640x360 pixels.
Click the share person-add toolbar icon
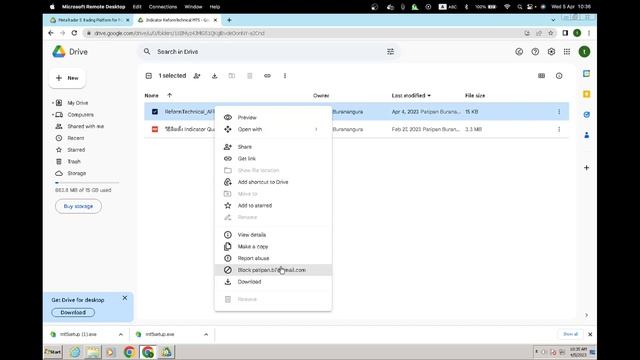click(x=197, y=76)
